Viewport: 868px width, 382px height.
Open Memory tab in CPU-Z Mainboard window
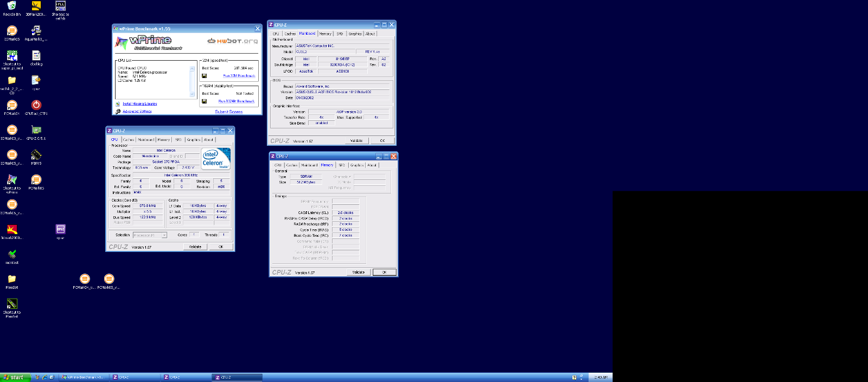(x=325, y=34)
